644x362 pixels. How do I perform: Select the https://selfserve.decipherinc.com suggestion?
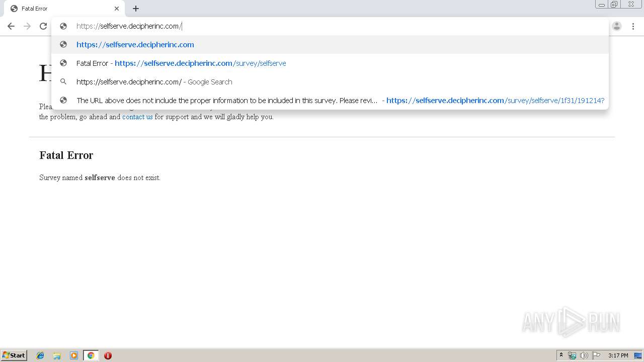pos(330,45)
